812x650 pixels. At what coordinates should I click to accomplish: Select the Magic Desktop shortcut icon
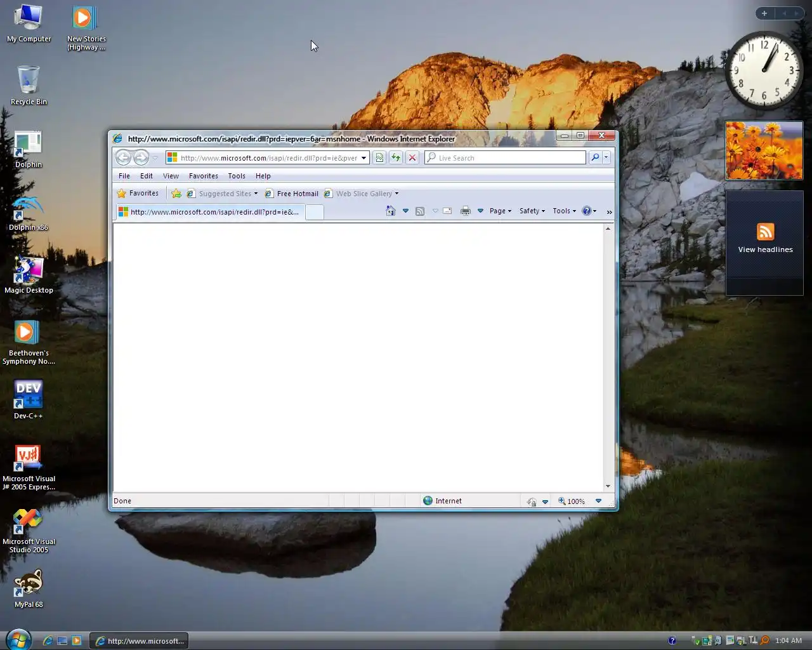(x=29, y=275)
